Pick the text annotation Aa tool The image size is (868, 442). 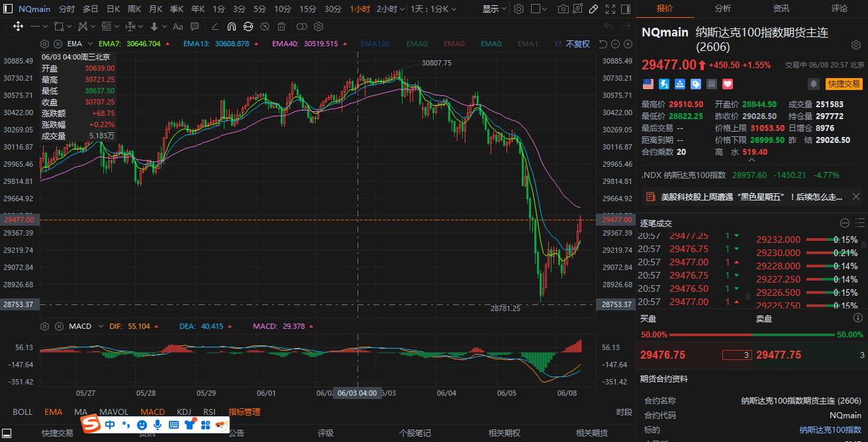tap(178, 26)
